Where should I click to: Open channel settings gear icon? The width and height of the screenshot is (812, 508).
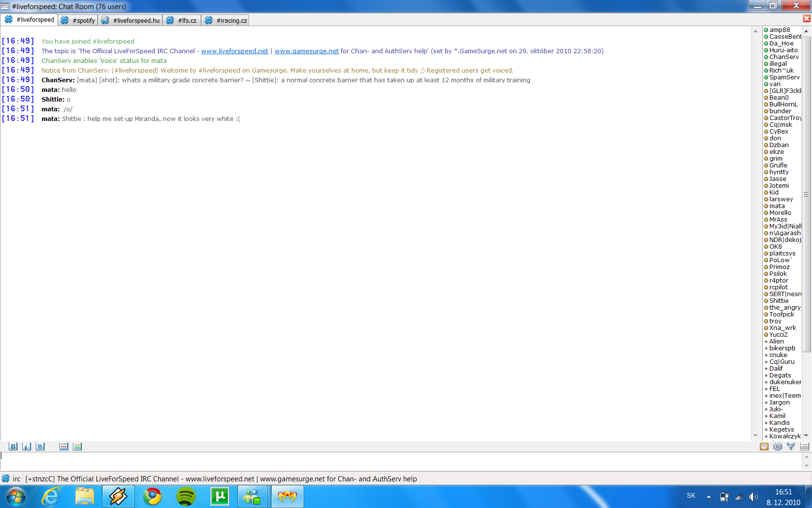click(x=778, y=447)
